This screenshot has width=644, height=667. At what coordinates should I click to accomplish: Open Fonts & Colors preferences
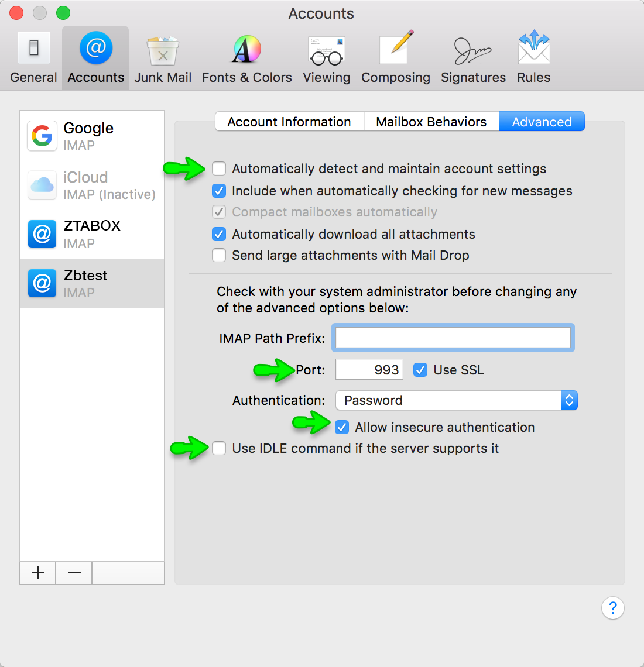click(246, 57)
